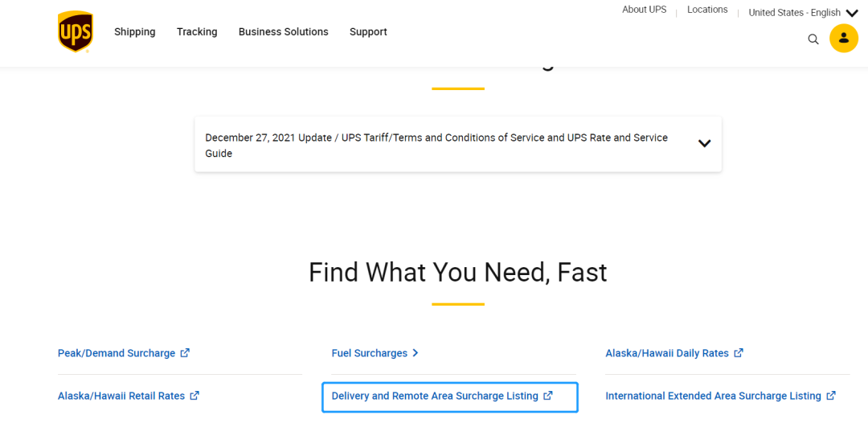Open the Tracking menu
Viewport: 868px width, 440px height.
197,32
